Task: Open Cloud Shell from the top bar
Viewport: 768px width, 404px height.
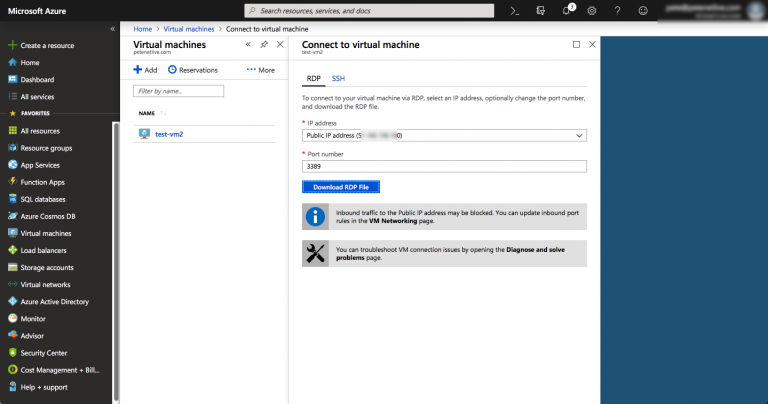Action: [514, 11]
